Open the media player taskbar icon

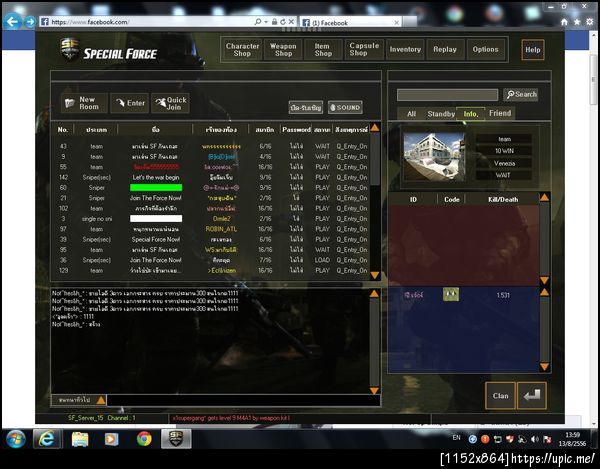click(111, 439)
